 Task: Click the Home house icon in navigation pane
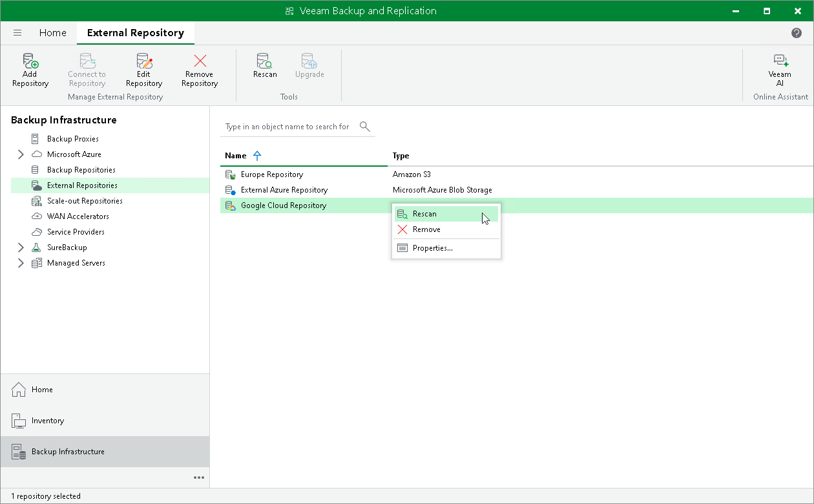pos(19,390)
